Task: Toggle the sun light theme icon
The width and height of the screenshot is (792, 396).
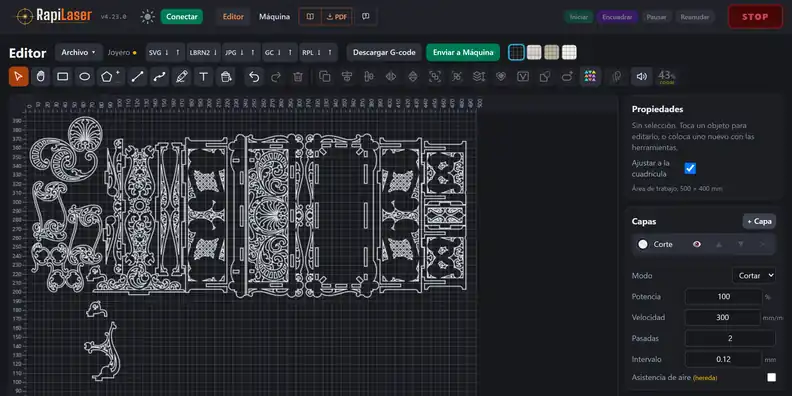Action: 147,17
